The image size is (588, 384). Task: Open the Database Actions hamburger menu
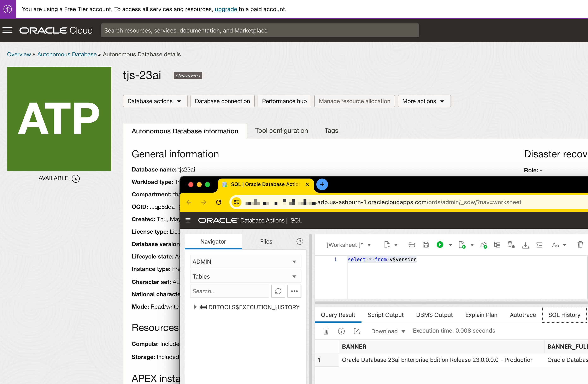(188, 220)
